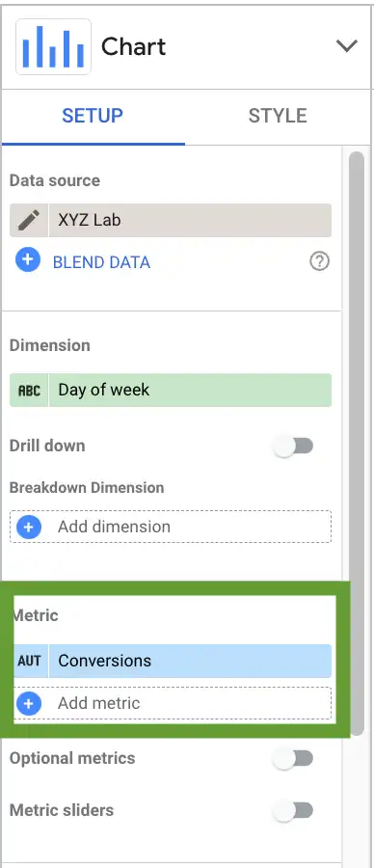374x868 pixels.
Task: Click the pencil edit icon for XYZ Lab
Action: point(29,220)
